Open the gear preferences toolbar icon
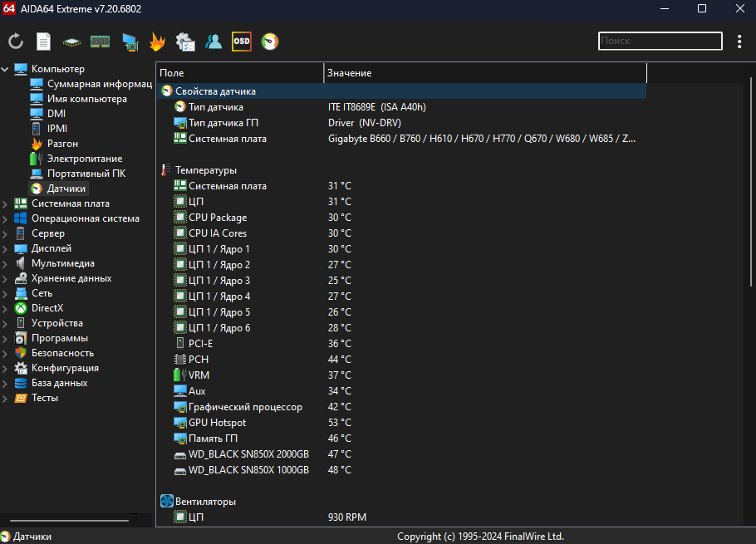 185,42
